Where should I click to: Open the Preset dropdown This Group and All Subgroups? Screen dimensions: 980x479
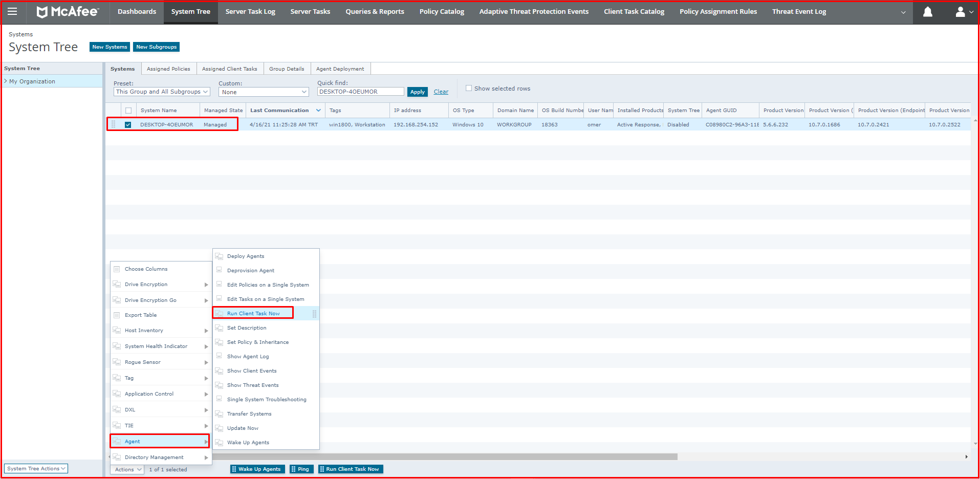(162, 92)
